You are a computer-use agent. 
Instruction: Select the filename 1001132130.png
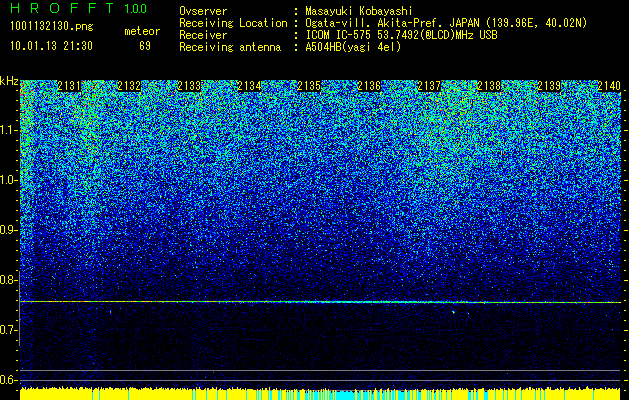pyautogui.click(x=52, y=26)
